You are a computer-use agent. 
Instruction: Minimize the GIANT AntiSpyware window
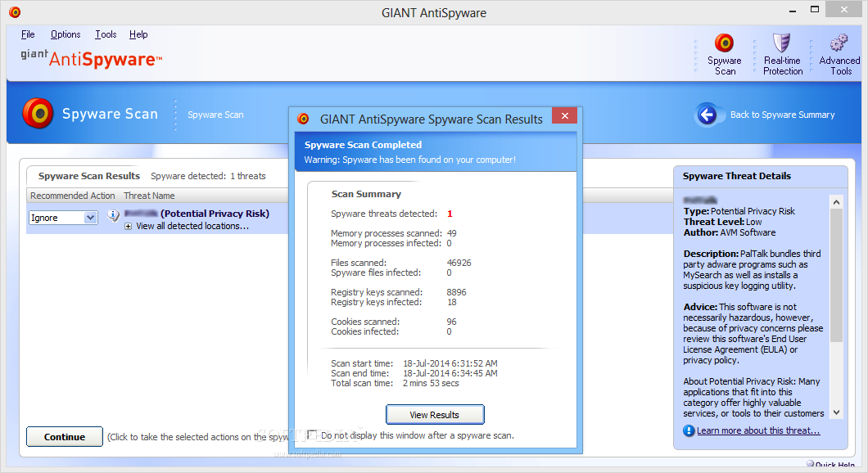792,10
